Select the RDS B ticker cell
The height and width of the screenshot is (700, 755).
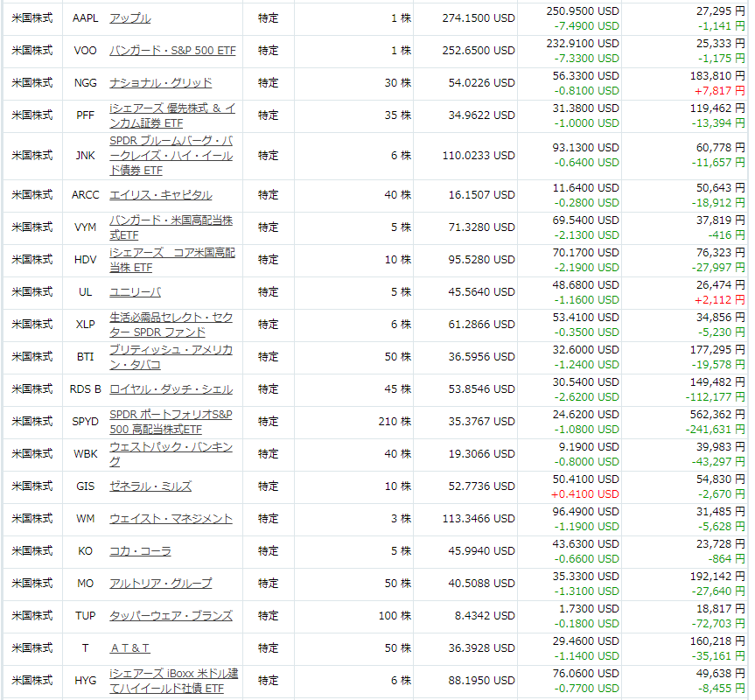tap(85, 389)
